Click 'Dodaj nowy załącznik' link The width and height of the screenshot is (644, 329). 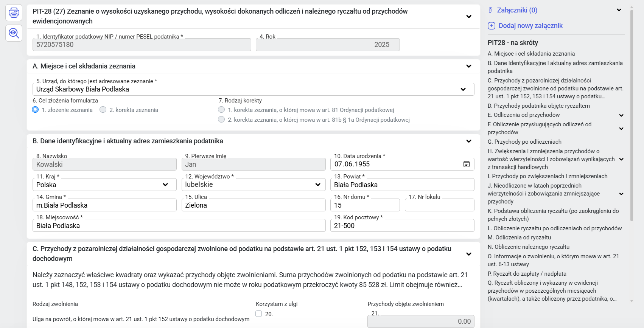[x=530, y=26]
